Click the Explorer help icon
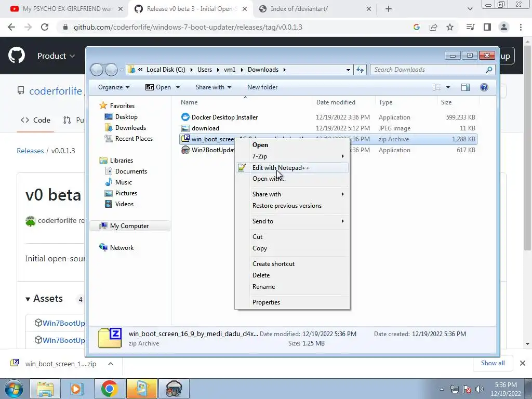The height and width of the screenshot is (399, 532). [484, 87]
